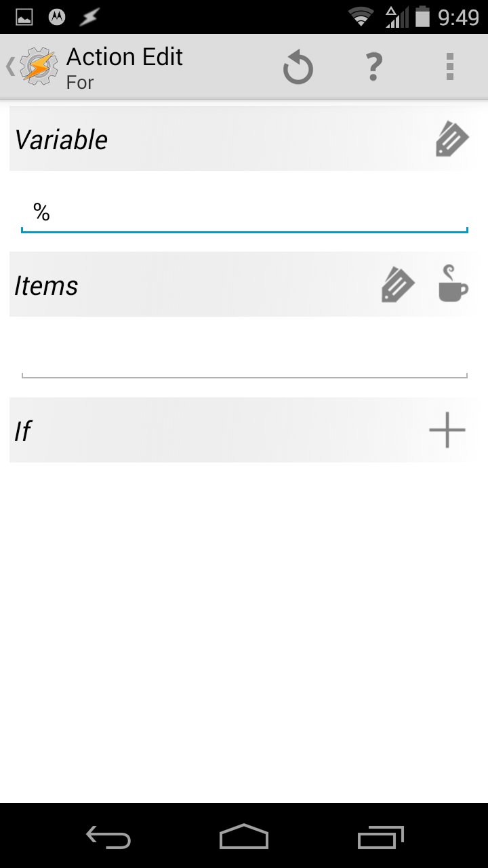Tap the Motorola notification icon in status bar
The height and width of the screenshot is (868, 488).
tap(57, 17)
